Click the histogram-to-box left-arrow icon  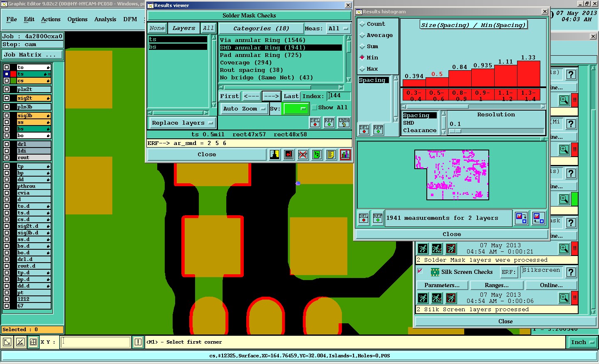tap(538, 218)
